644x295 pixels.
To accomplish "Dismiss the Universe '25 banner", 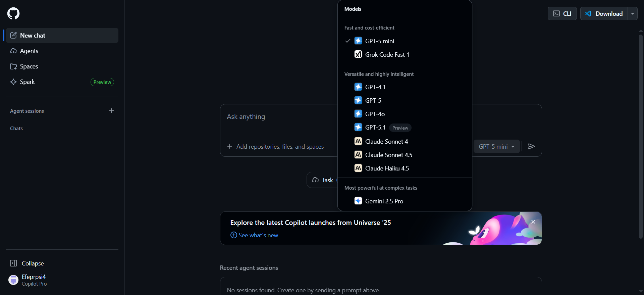I will 533,222.
